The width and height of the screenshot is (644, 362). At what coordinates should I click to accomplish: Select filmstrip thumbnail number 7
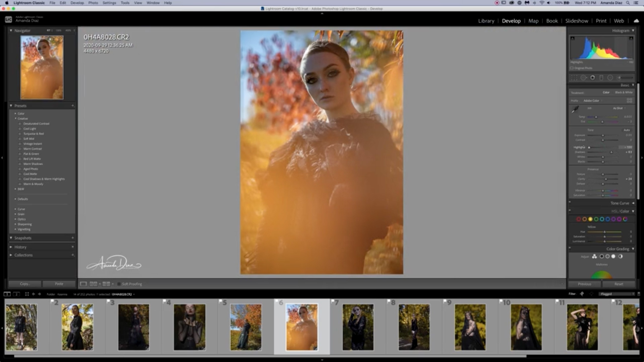coord(358,327)
